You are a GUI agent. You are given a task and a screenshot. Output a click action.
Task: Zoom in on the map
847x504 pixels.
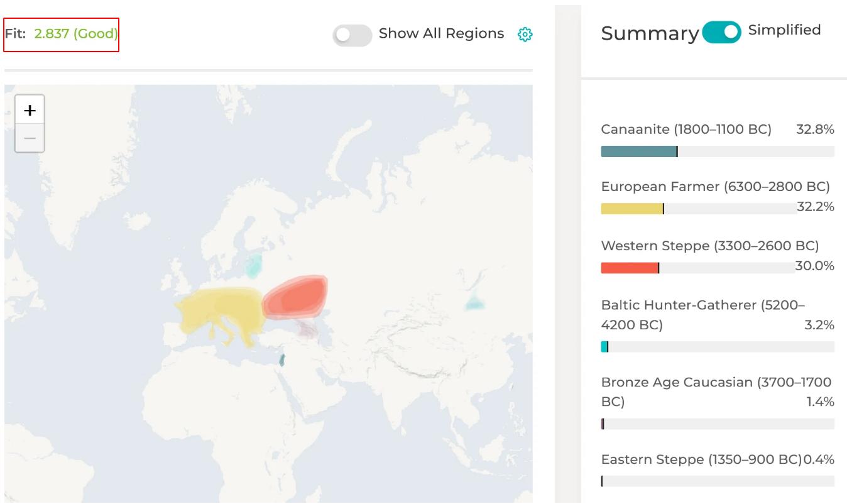tap(30, 111)
